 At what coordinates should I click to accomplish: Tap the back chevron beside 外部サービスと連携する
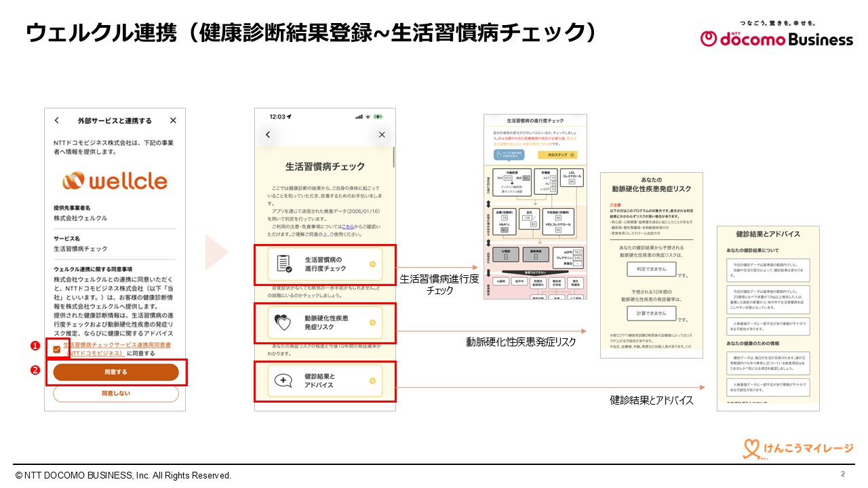coord(56,121)
